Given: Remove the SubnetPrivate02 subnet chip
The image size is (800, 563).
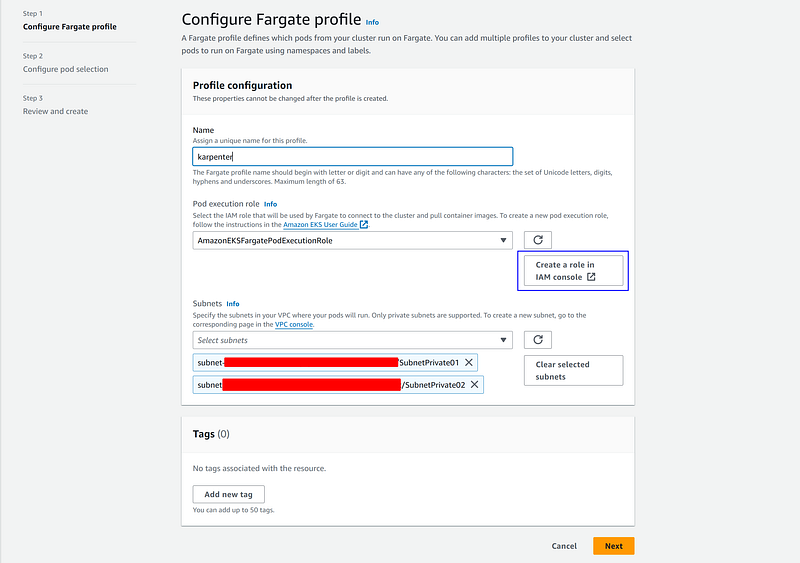Looking at the screenshot, I should click(474, 385).
